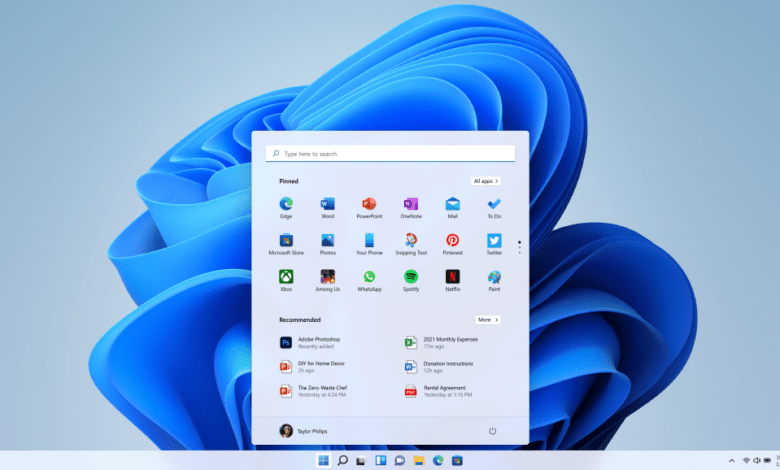The image size is (780, 470).
Task: Open Task View on the taskbar
Action: (361, 461)
